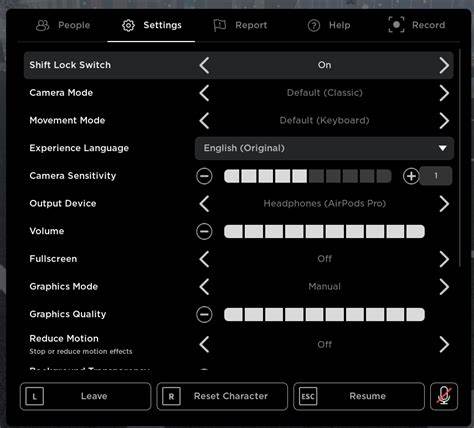Switch Output Device to next device
474x428 pixels.
point(444,204)
